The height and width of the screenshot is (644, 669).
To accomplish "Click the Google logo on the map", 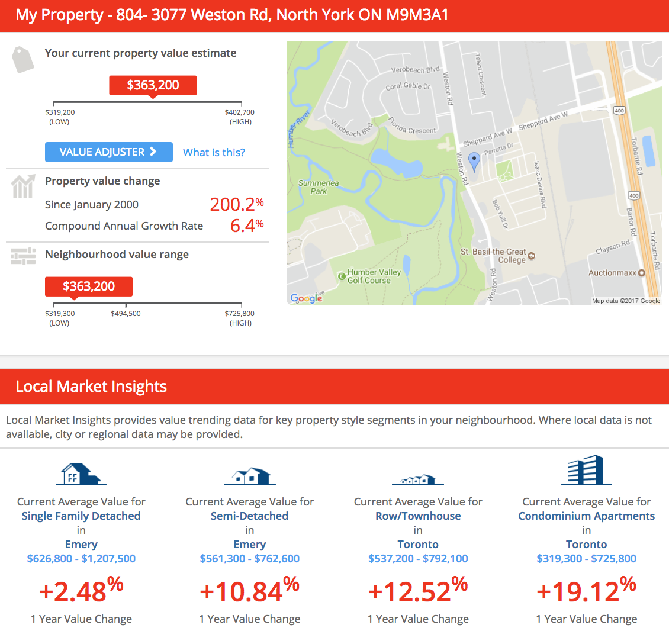I will click(306, 298).
